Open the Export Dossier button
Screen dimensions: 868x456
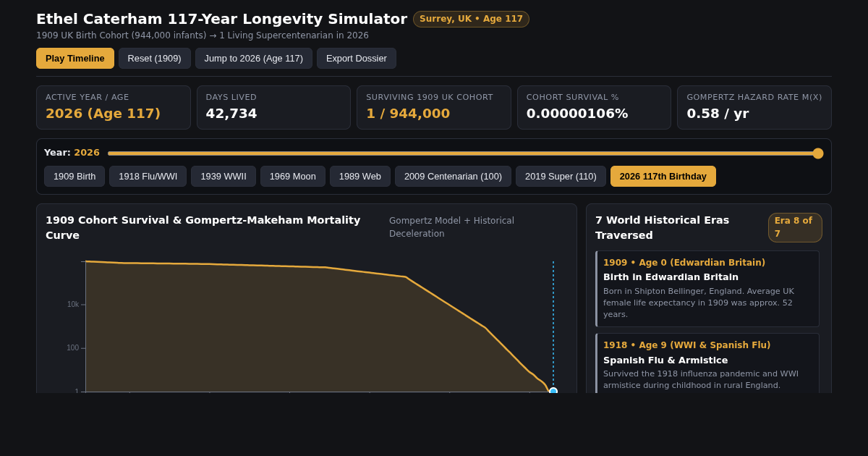[357, 59]
